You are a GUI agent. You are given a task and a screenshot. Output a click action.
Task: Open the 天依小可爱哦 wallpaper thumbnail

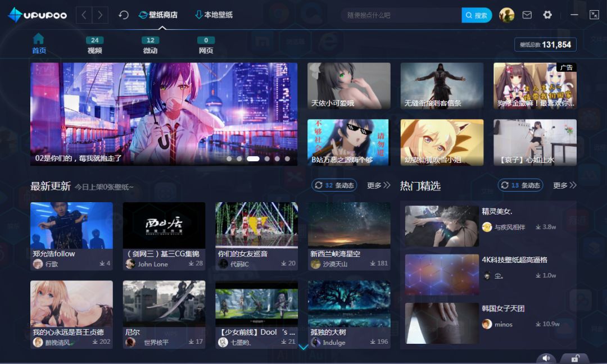[349, 86]
